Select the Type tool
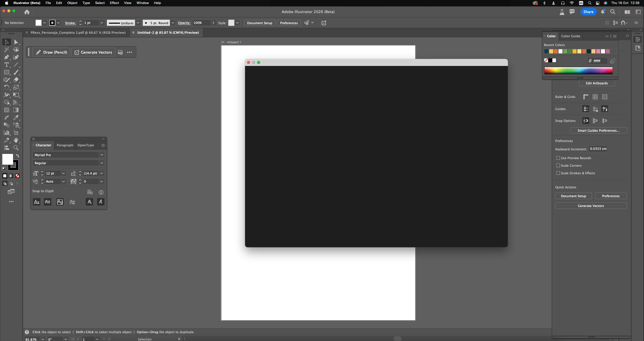The image size is (644, 341). click(7, 65)
